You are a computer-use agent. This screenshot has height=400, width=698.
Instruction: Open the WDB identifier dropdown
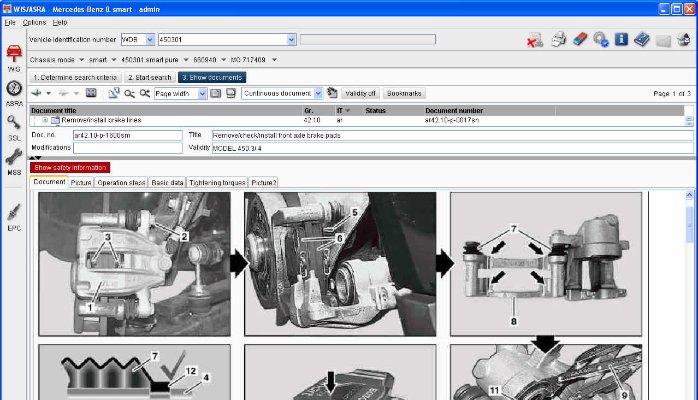point(150,40)
